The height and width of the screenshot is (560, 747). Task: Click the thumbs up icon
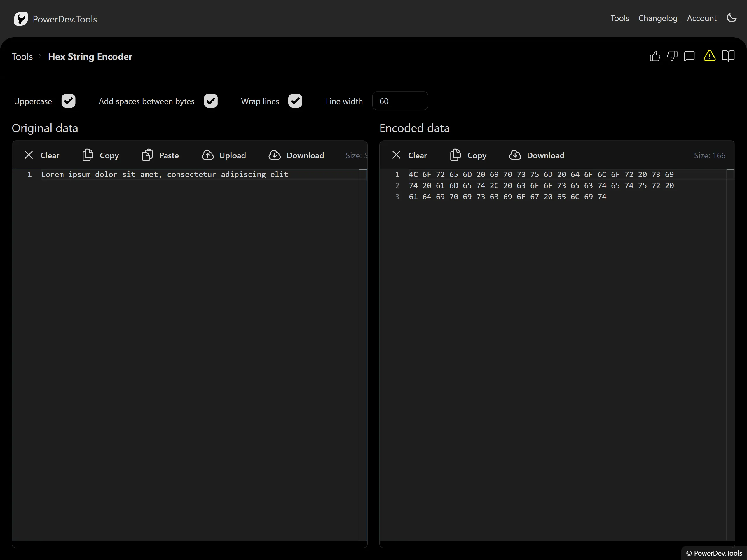click(x=655, y=56)
